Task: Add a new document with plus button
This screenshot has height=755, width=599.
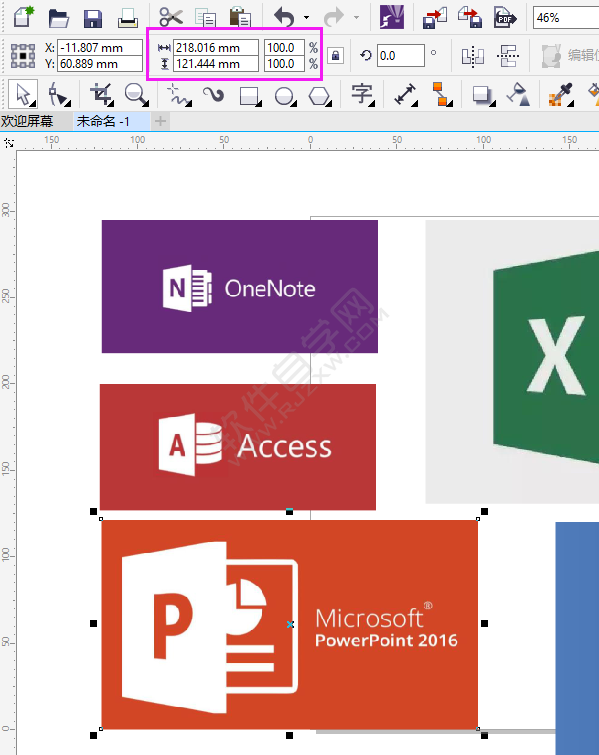Action: [160, 121]
